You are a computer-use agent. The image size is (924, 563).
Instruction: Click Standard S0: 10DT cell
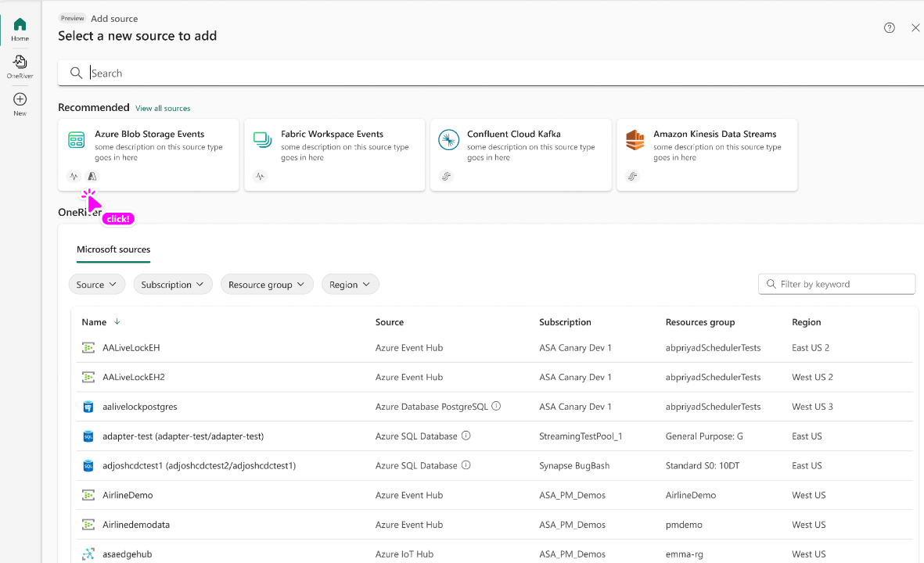pos(703,466)
